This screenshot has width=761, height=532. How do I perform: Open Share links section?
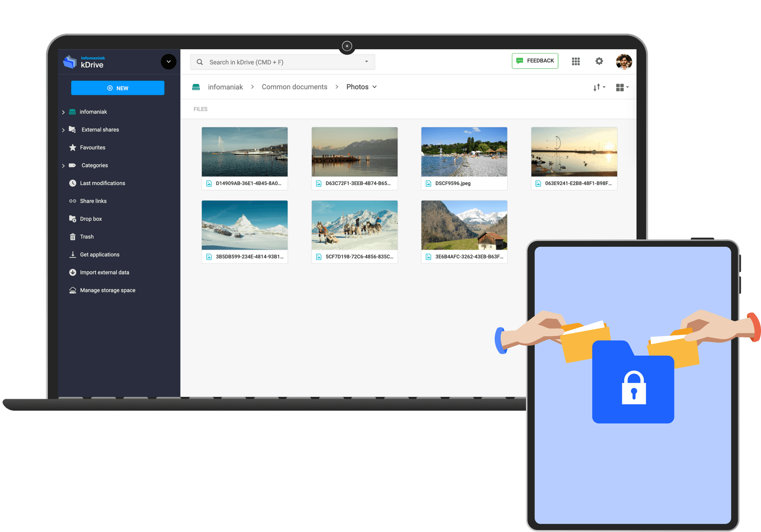coord(94,201)
